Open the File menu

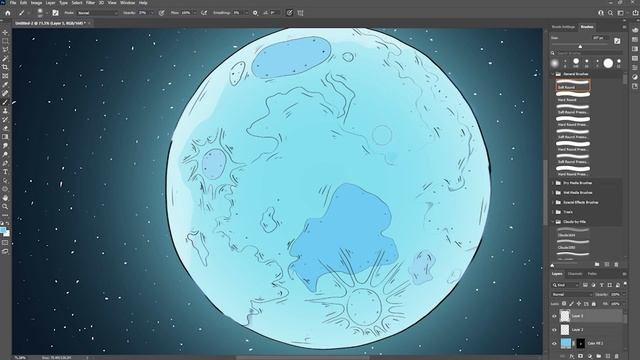click(x=13, y=2)
